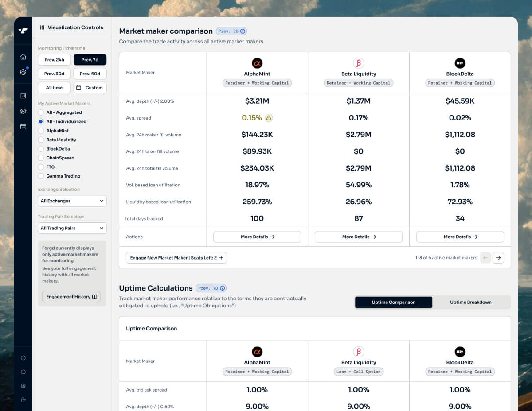This screenshot has width=532, height=411.
Task: Click AlphaMint logo in Market maker comparison table
Action: (257, 63)
